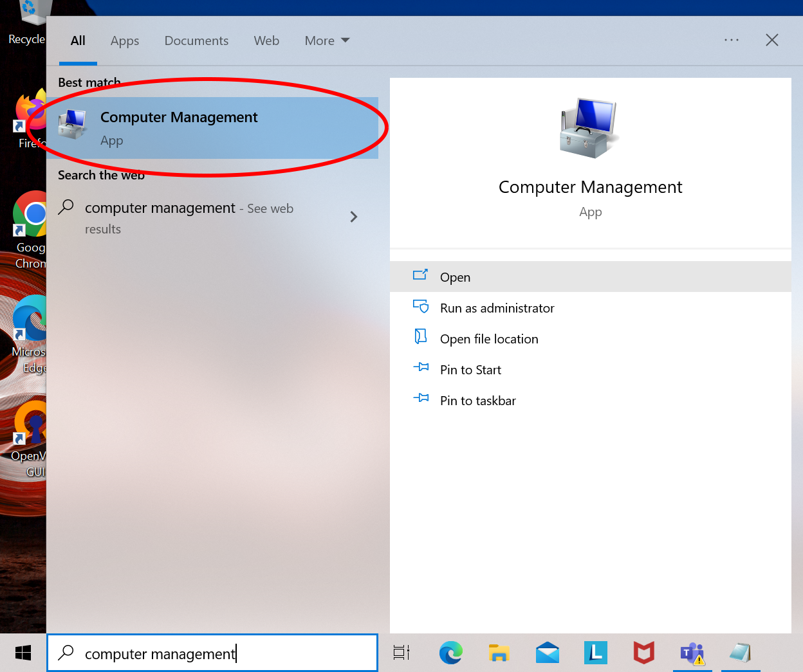Screen dimensions: 803x672
Task: Open the three-dot options menu
Action: 732,40
